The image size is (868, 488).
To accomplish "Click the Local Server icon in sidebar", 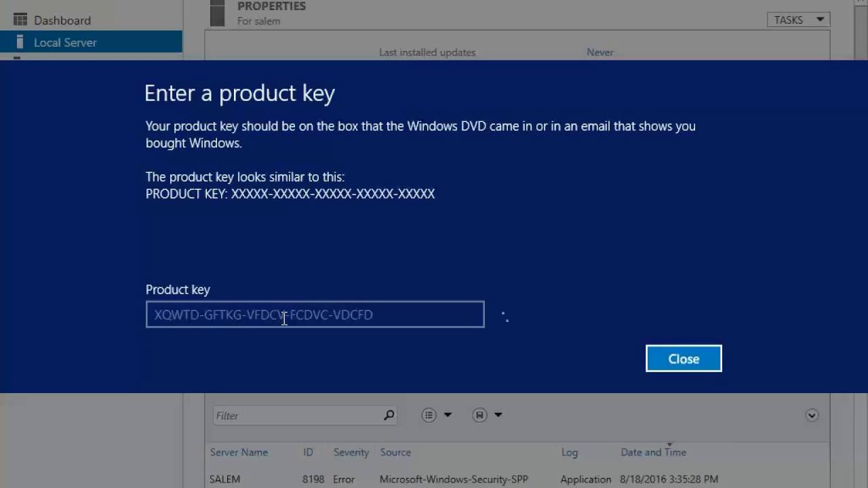I will 20,42.
